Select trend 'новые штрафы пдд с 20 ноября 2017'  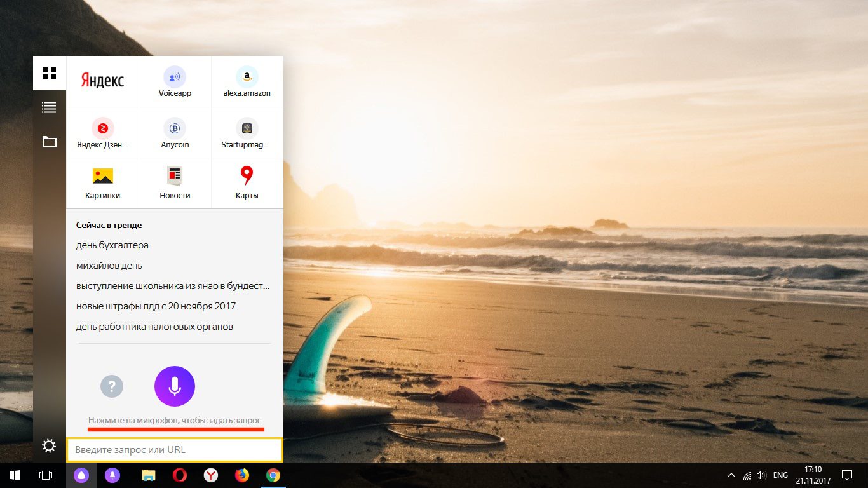tap(156, 306)
